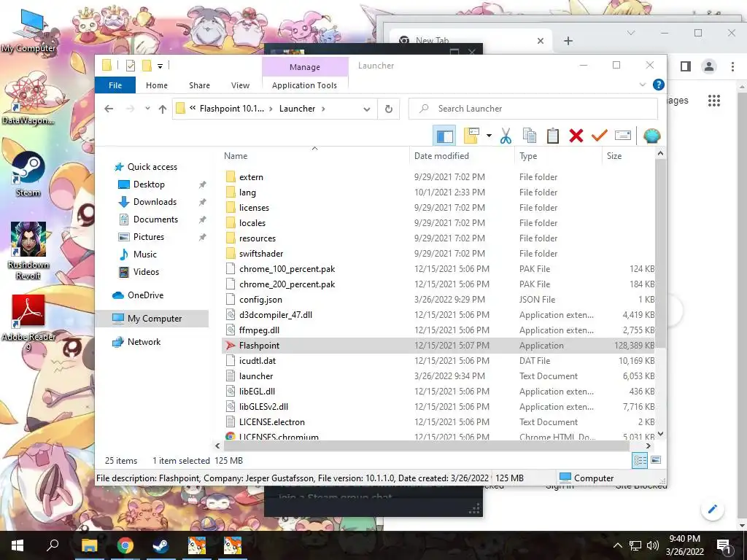Click the red X Delete toolbar icon

point(576,136)
